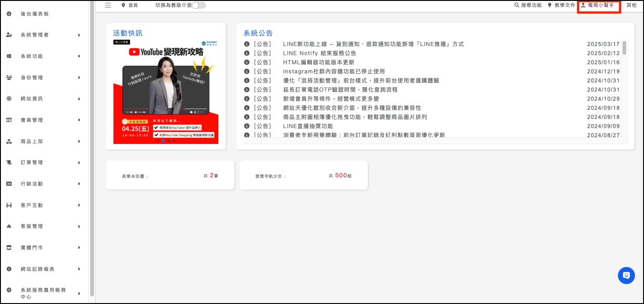Expand the 會員管理 submenu arrow
Screen dimensions: 644x304
[79, 120]
